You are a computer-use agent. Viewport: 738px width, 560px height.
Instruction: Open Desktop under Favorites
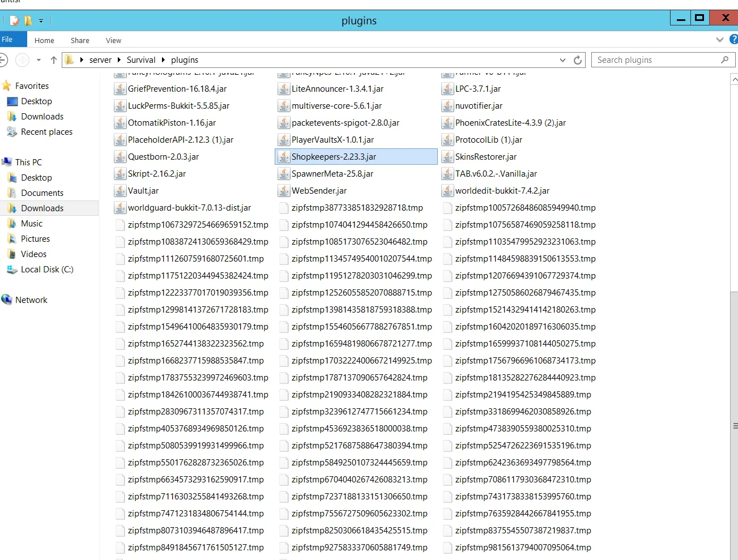(x=36, y=101)
